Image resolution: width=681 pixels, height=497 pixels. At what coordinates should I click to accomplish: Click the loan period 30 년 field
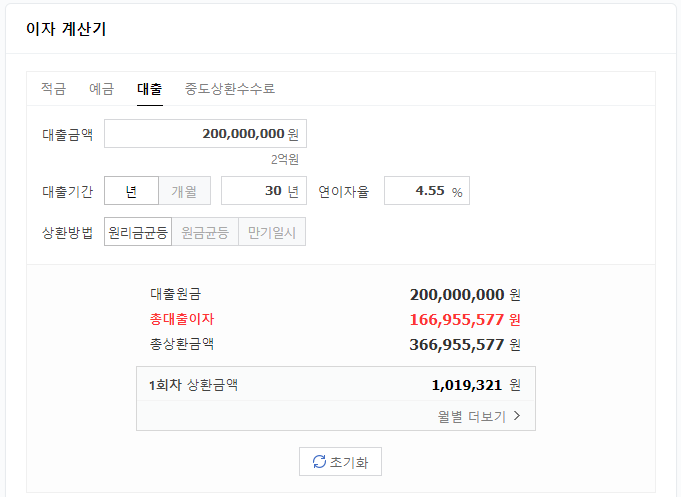264,191
